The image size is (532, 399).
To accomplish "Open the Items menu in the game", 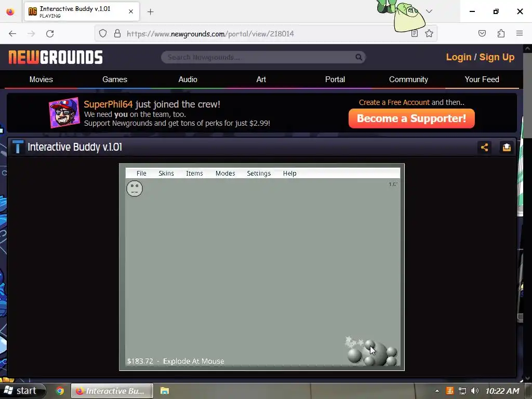I will coord(194,174).
